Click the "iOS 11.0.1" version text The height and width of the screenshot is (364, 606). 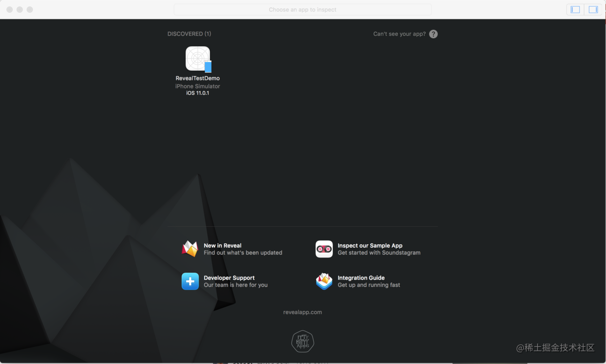click(x=197, y=93)
